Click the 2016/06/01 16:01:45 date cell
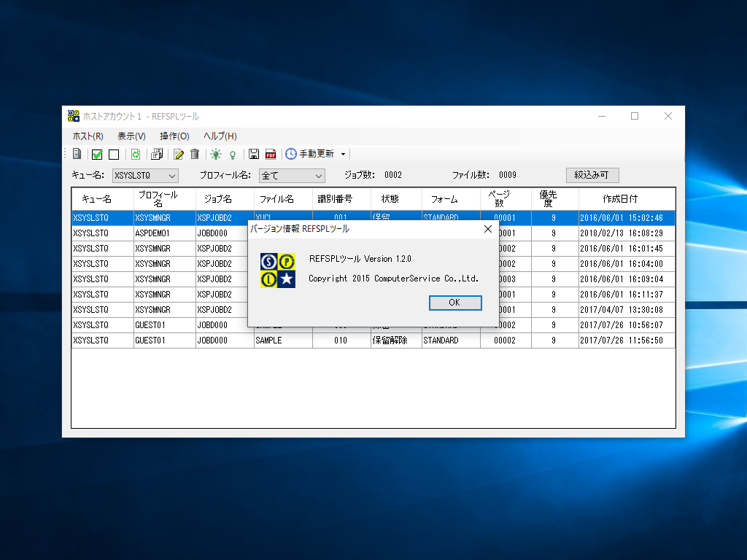 627,249
